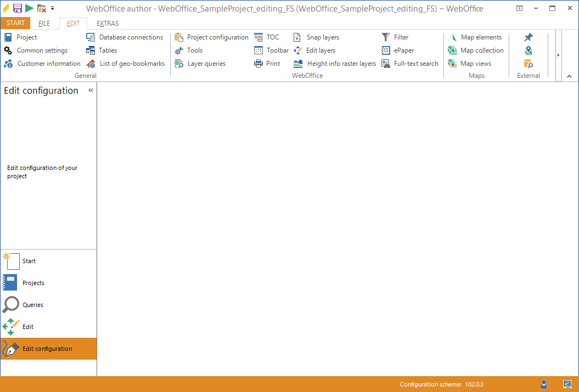Click the monitor icon in the status bar

(566, 384)
